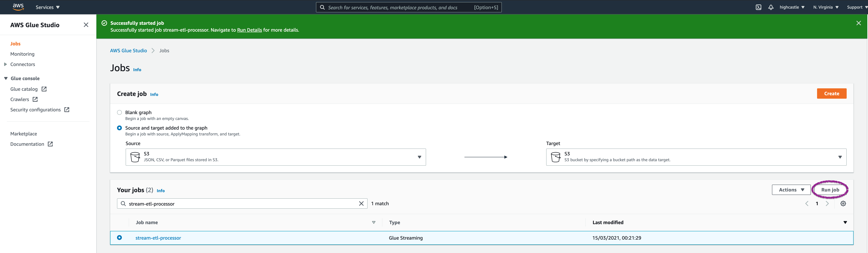Screen dimensions: 868x253
Task: Click the notifications bell icon
Action: coord(771,7)
